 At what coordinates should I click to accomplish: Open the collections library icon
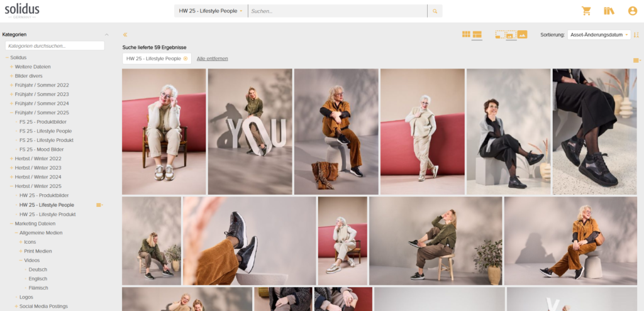[608, 11]
